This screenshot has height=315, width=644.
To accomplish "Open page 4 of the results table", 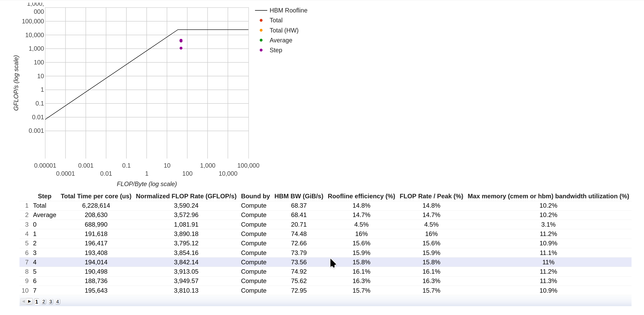I will pos(58,301).
